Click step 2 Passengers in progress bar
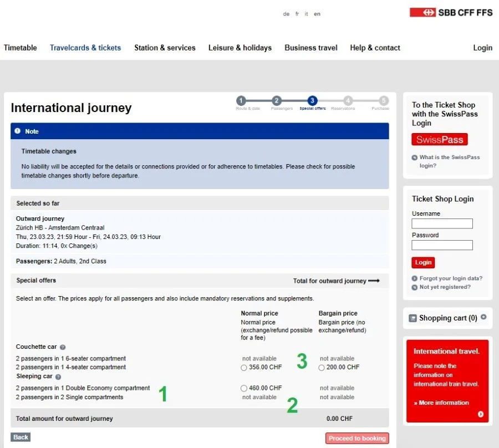 coord(277,100)
